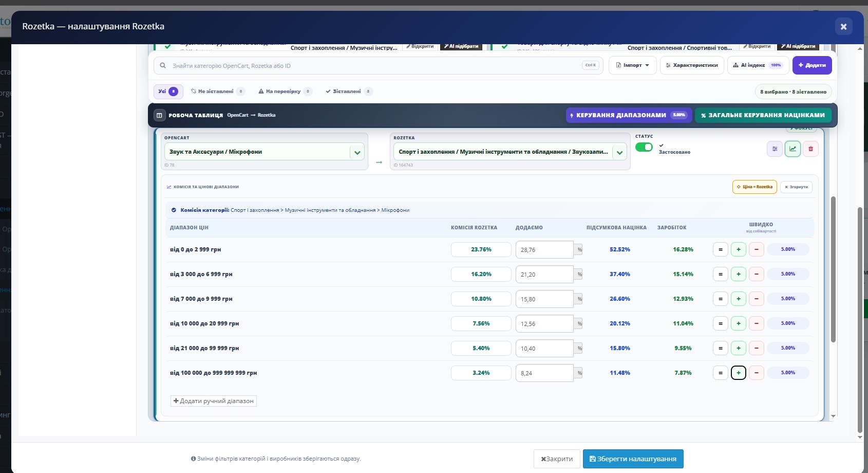Image resolution: width=868 pixels, height=473 pixels.
Task: Select the Зіставлені filter tab
Action: click(349, 92)
